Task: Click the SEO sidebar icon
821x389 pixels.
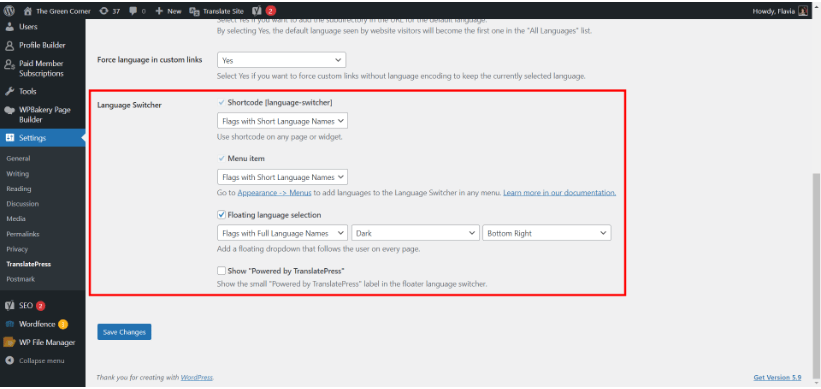Action: point(9,306)
